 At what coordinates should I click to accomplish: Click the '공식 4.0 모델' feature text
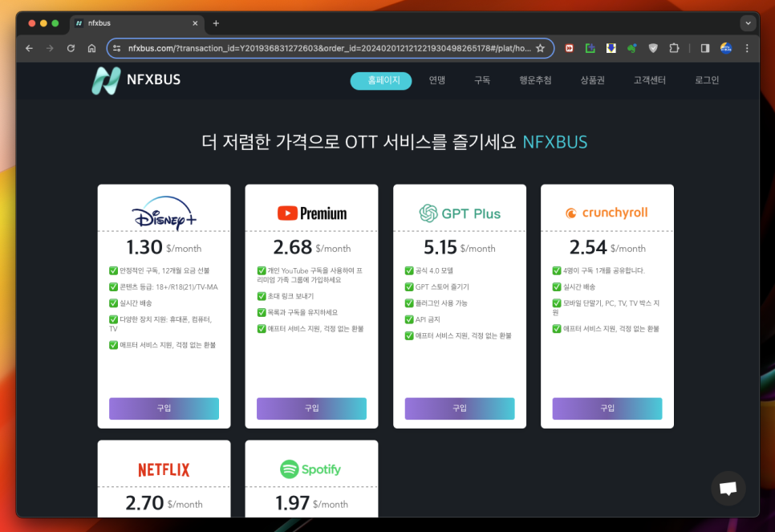tap(434, 270)
